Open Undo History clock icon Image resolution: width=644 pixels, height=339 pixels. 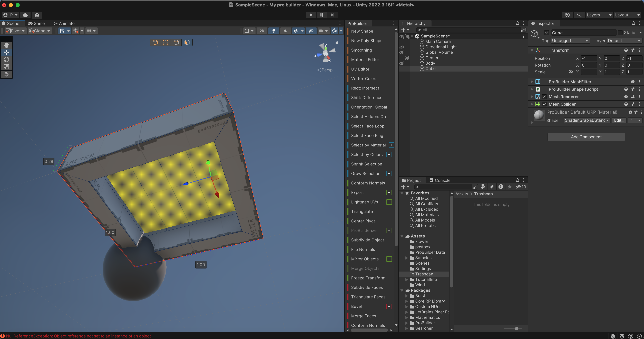[x=567, y=15]
